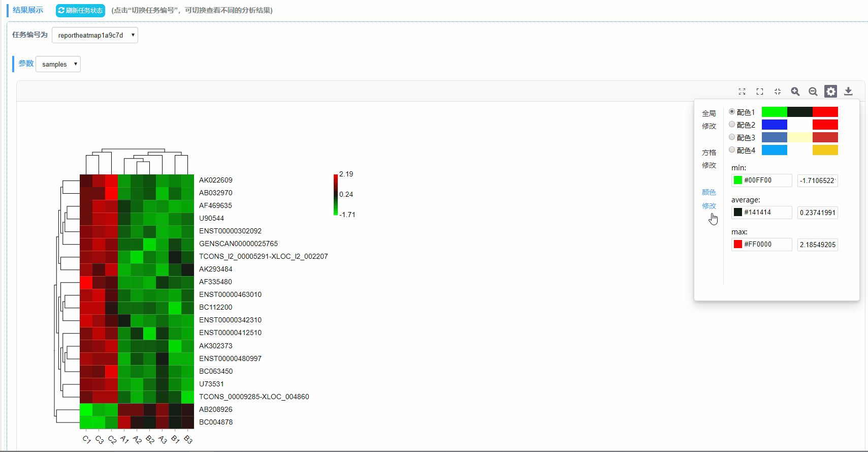Click the column dendrogram above the heatmap
The height and width of the screenshot is (452, 868).
pyautogui.click(x=137, y=161)
